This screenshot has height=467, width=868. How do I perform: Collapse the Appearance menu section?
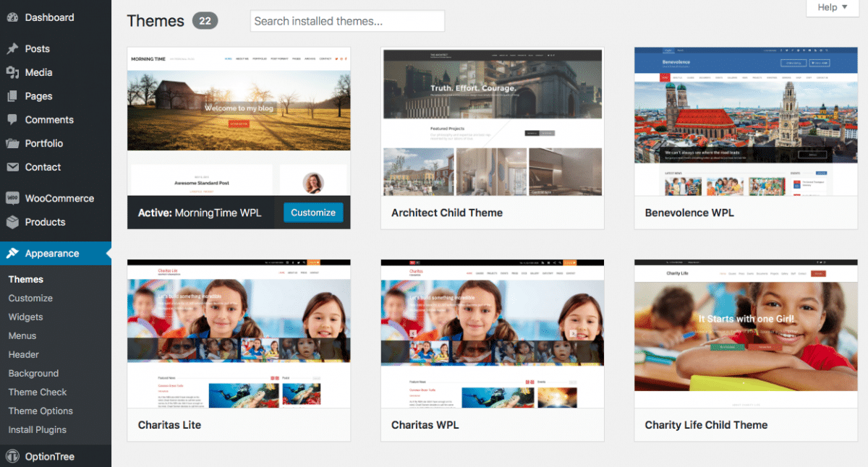point(52,254)
